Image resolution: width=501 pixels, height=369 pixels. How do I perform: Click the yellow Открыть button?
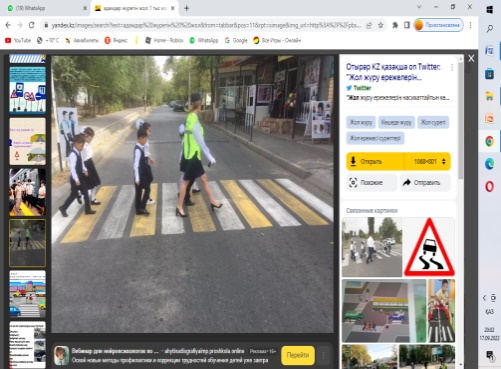point(375,162)
